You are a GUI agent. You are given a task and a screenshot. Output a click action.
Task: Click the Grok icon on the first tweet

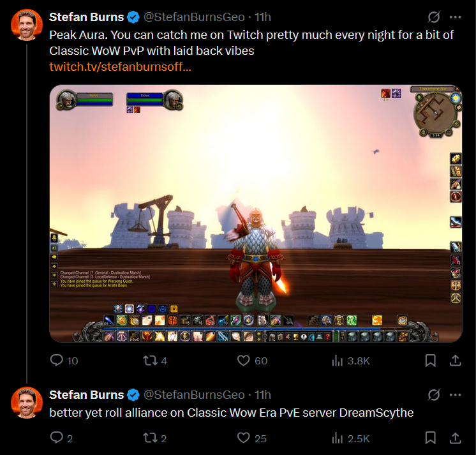pos(434,17)
